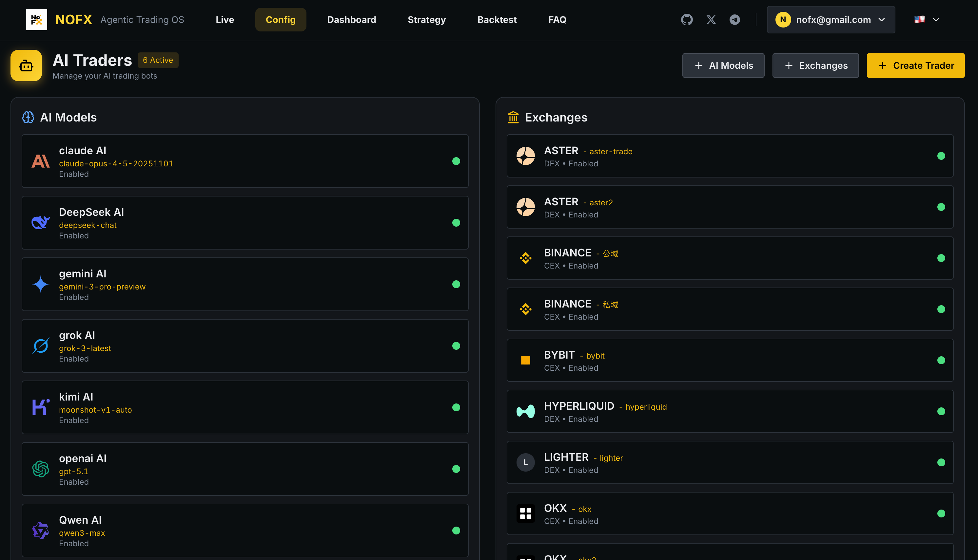Click the OpenAI logo next to gpt-5.1

[x=40, y=469]
